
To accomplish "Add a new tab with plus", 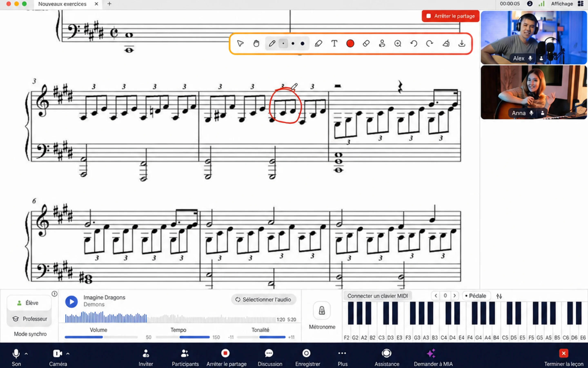I will pos(109,4).
